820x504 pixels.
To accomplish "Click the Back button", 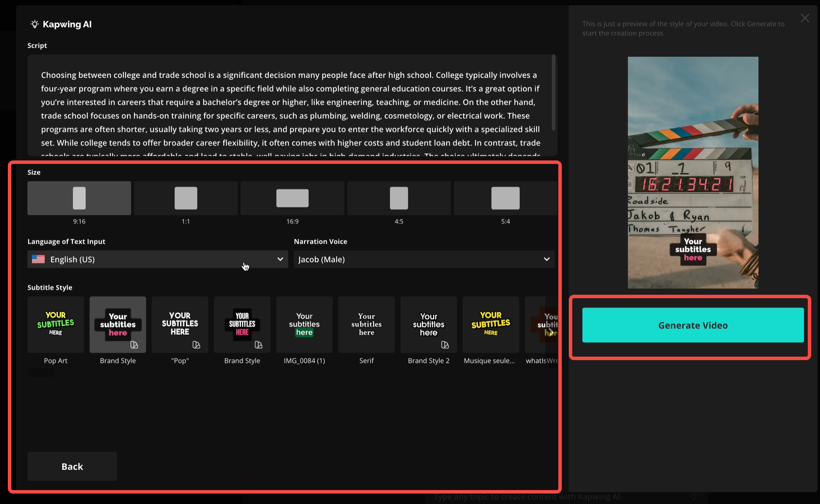I will (72, 466).
